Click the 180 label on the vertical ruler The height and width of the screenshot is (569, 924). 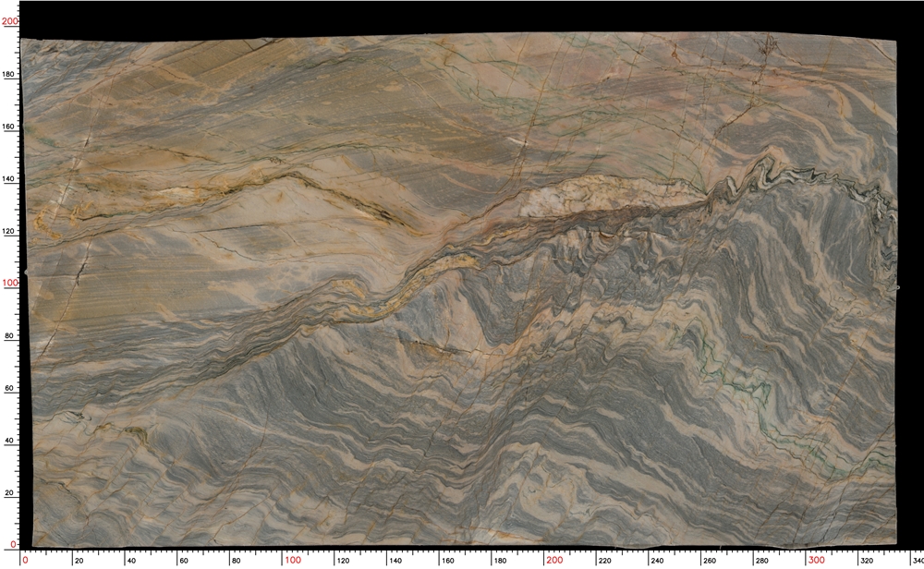click(9, 75)
